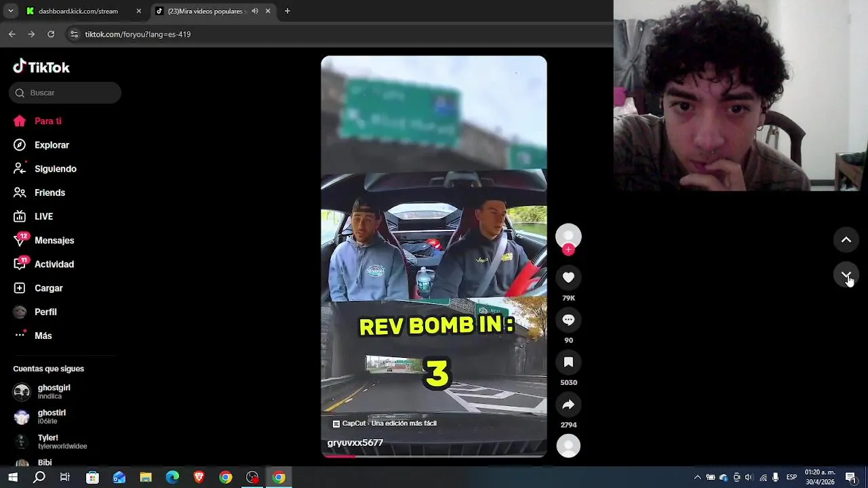Bookmark the video with the save icon

pos(568,362)
